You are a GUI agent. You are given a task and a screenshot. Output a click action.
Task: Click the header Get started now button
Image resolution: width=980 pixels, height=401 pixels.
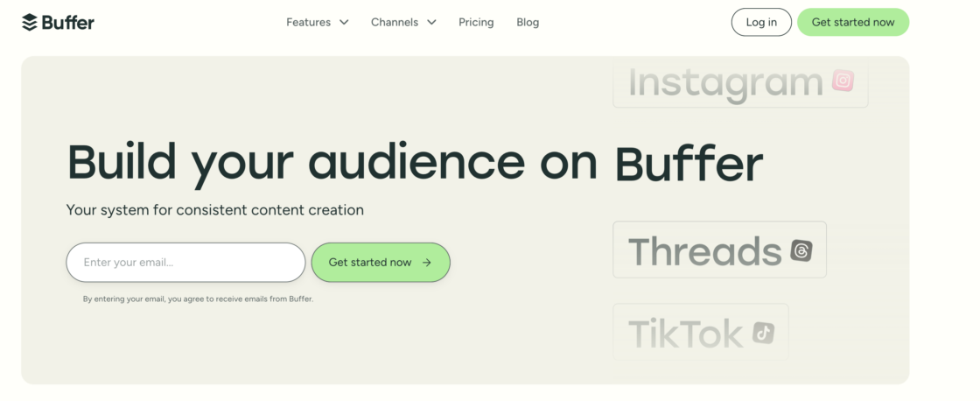tap(853, 22)
